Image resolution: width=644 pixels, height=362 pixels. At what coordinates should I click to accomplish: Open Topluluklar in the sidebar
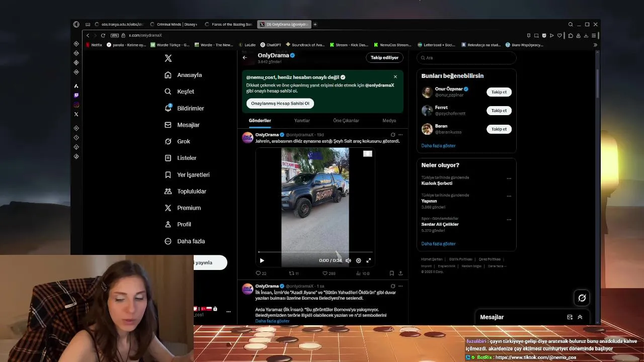pos(185,191)
